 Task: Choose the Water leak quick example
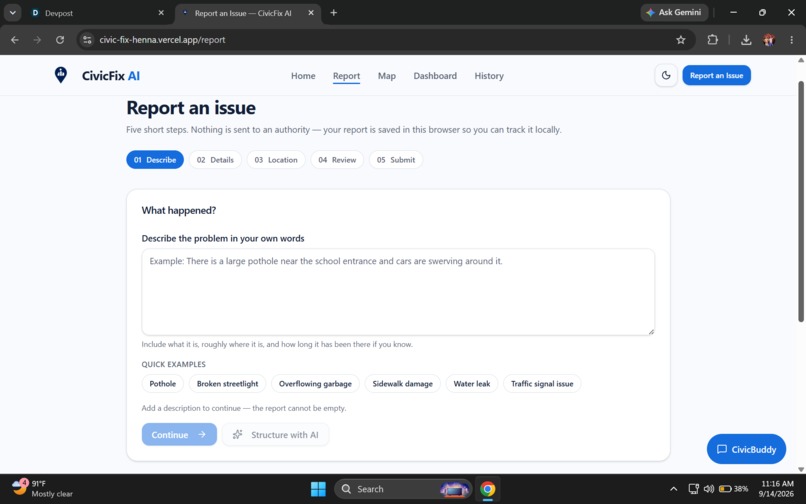pos(471,384)
